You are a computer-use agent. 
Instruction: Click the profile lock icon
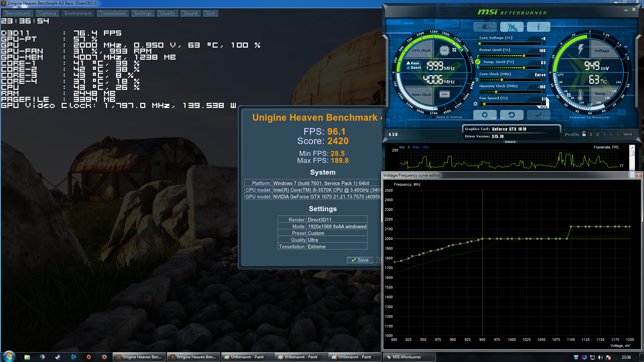coord(584,134)
